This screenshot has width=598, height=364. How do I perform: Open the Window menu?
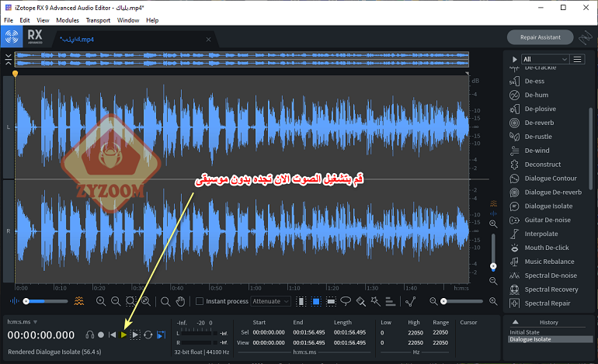coord(128,20)
